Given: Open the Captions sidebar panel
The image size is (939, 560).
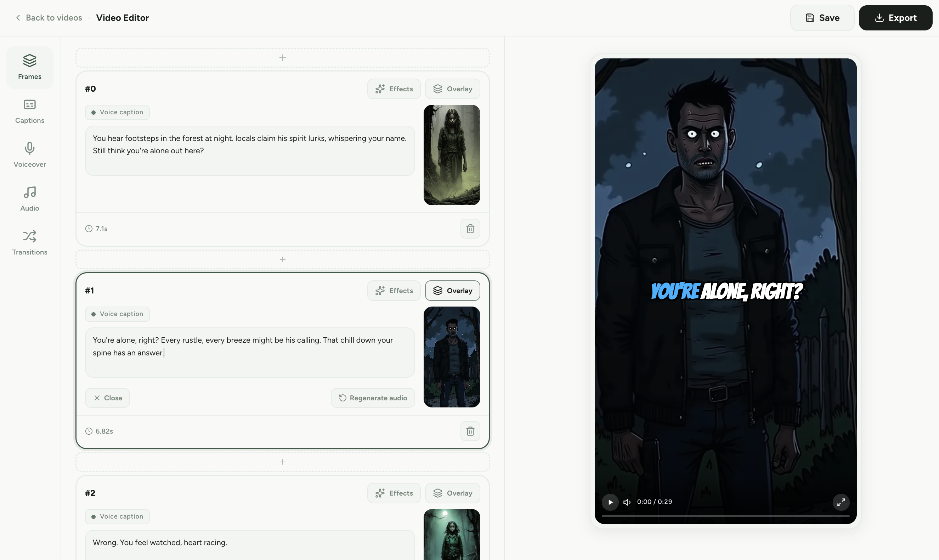Looking at the screenshot, I should (x=29, y=111).
